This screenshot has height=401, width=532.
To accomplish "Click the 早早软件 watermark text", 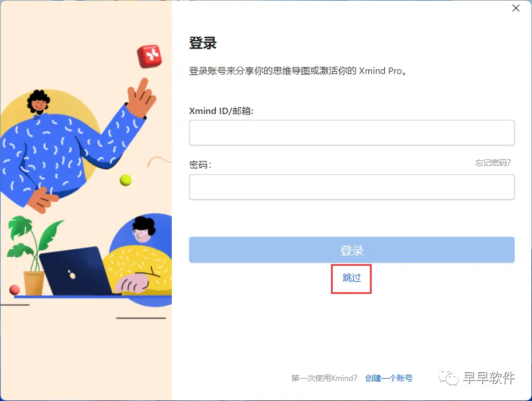I will click(x=489, y=378).
